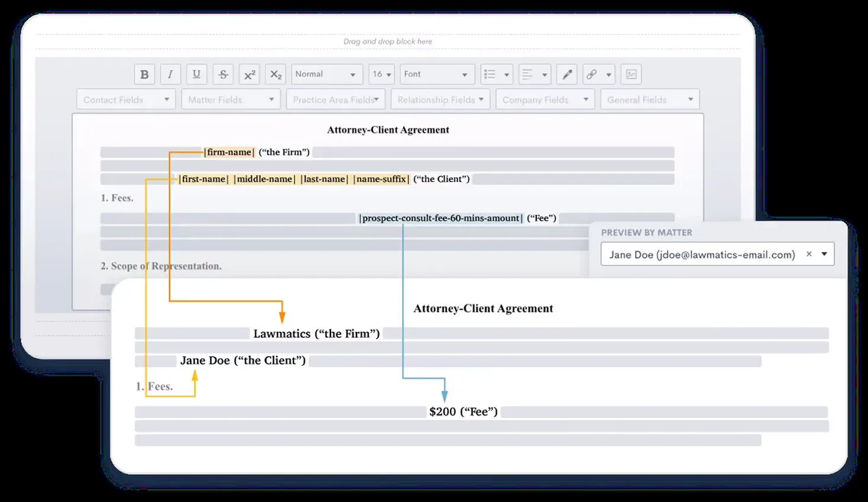Apply italic formatting

[x=170, y=74]
